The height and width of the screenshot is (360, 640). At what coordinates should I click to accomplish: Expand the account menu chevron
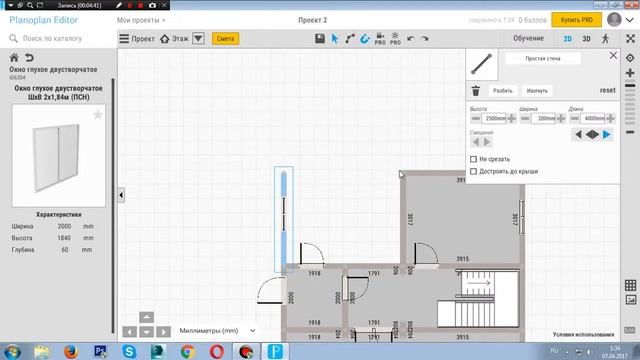(630, 20)
